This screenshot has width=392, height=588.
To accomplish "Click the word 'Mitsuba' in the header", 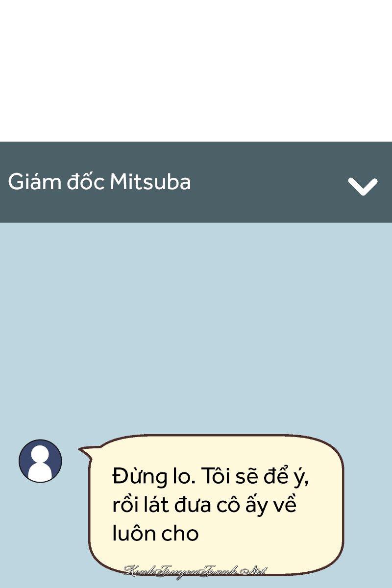I will coord(150,182).
